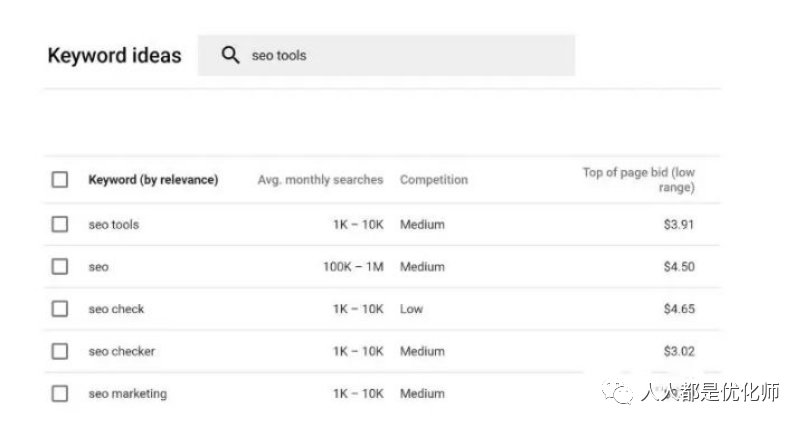
Task: Open the seo checker keyword text
Action: (x=122, y=352)
